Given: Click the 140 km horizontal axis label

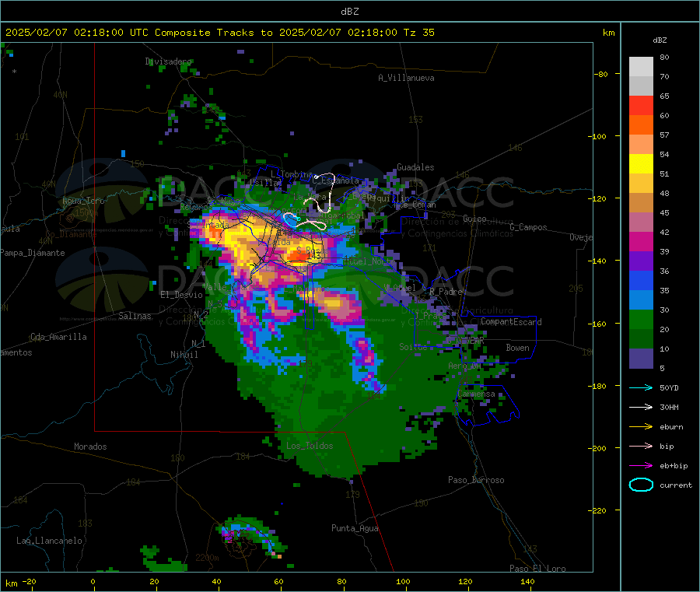Looking at the screenshot, I should pyautogui.click(x=527, y=582).
